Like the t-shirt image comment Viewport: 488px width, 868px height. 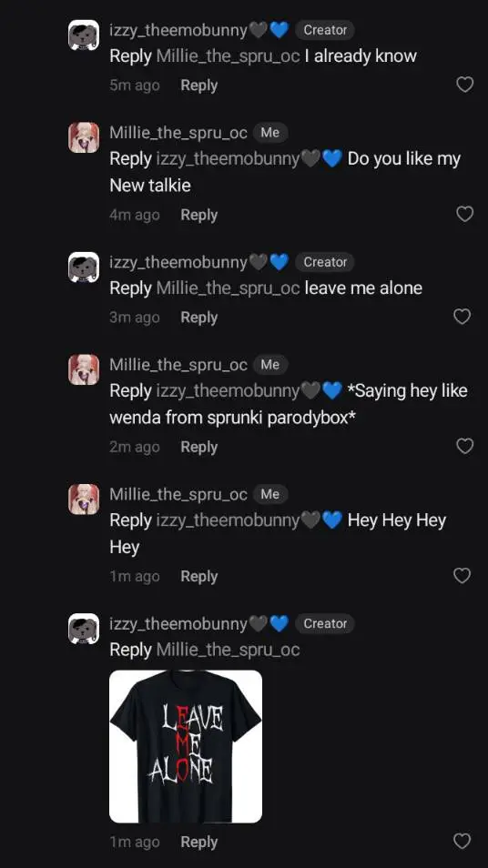coord(462,842)
